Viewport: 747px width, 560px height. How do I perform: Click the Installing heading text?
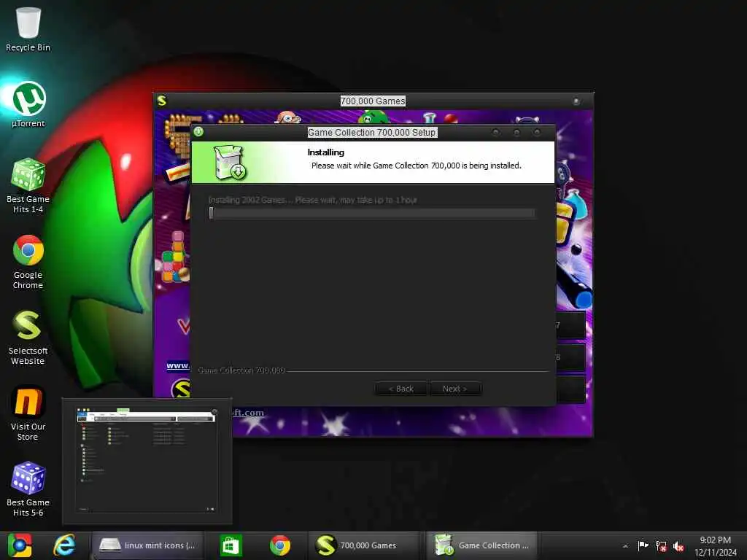(326, 152)
